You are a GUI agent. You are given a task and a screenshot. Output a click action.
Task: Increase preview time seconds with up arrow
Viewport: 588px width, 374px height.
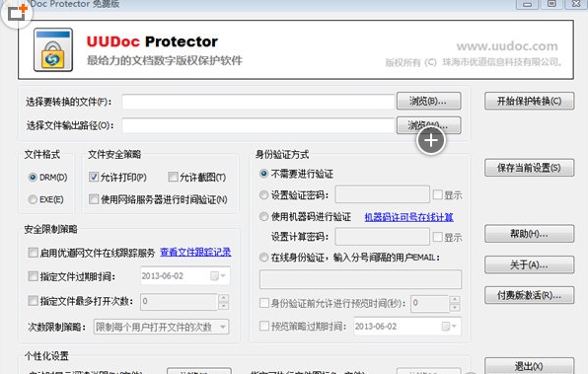tap(455, 299)
